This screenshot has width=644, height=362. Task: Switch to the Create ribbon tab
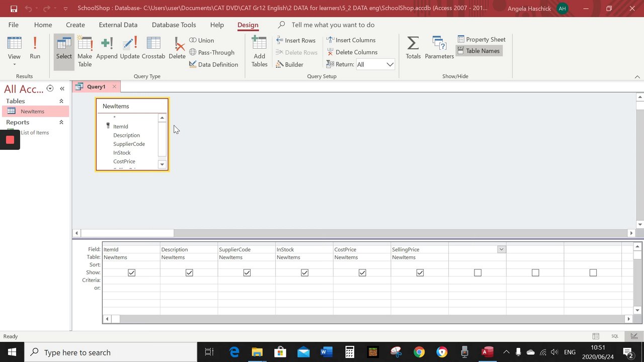click(x=75, y=25)
